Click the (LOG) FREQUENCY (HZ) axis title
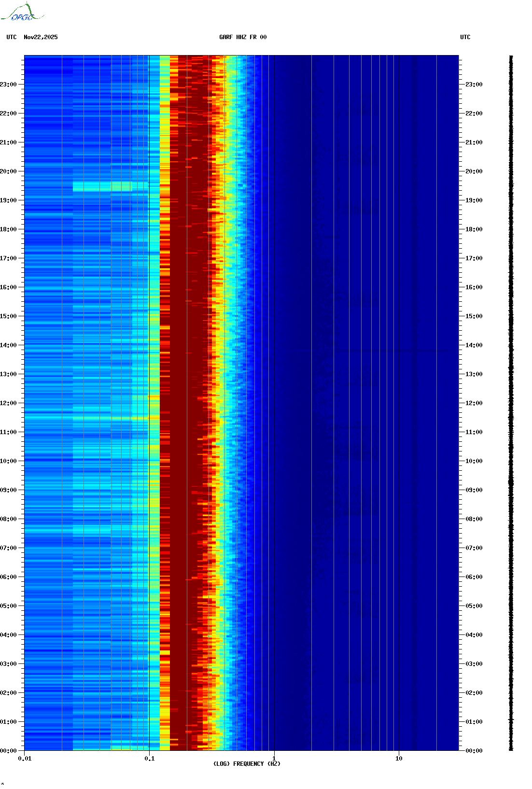The image size is (532, 789). pos(247,764)
